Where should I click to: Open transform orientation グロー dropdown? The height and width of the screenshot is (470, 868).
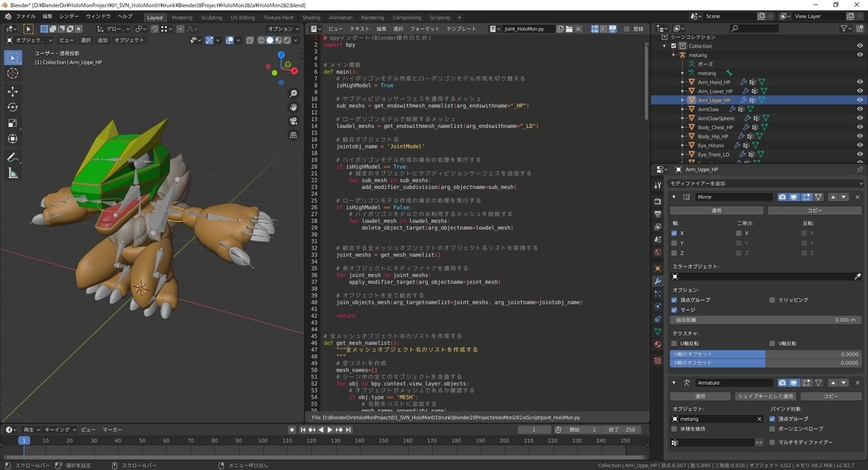click(112, 29)
